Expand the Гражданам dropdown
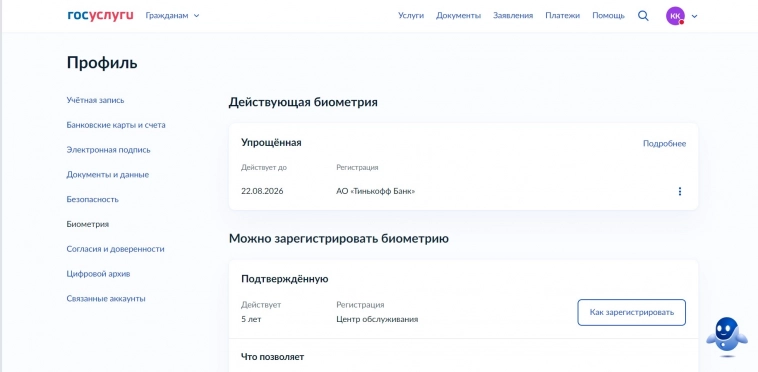The image size is (758, 372). tap(172, 15)
